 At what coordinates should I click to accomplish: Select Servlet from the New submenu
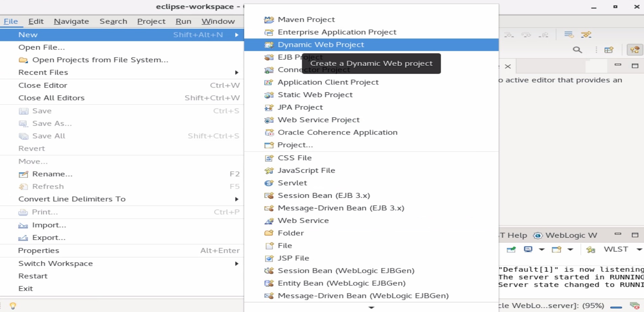292,183
